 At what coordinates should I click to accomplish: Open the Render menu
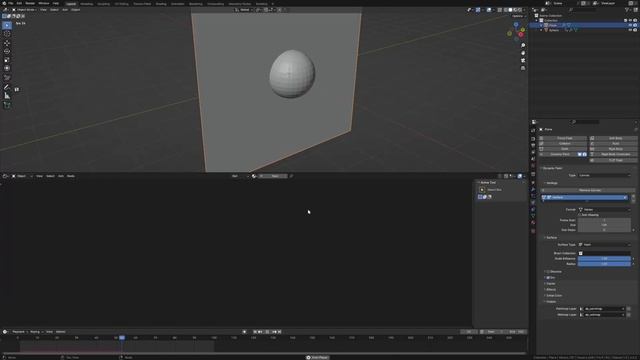(30, 3)
